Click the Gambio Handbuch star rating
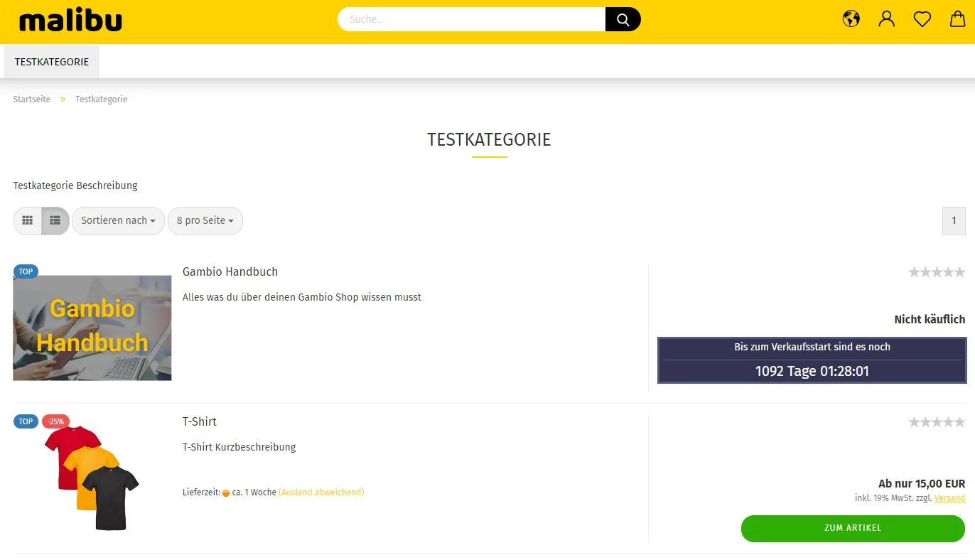975x560 pixels. [x=937, y=272]
